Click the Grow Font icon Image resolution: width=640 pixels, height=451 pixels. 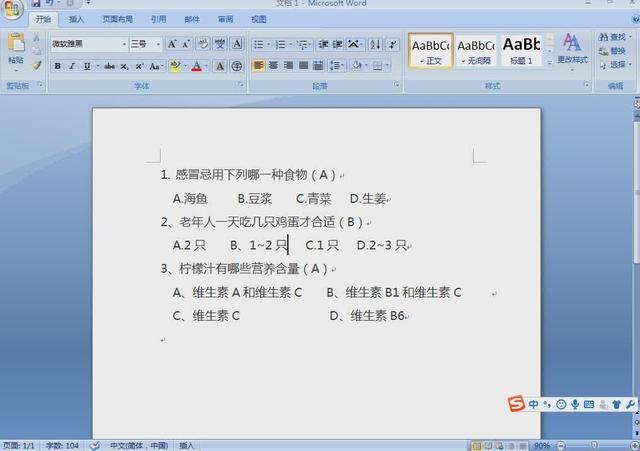click(172, 44)
